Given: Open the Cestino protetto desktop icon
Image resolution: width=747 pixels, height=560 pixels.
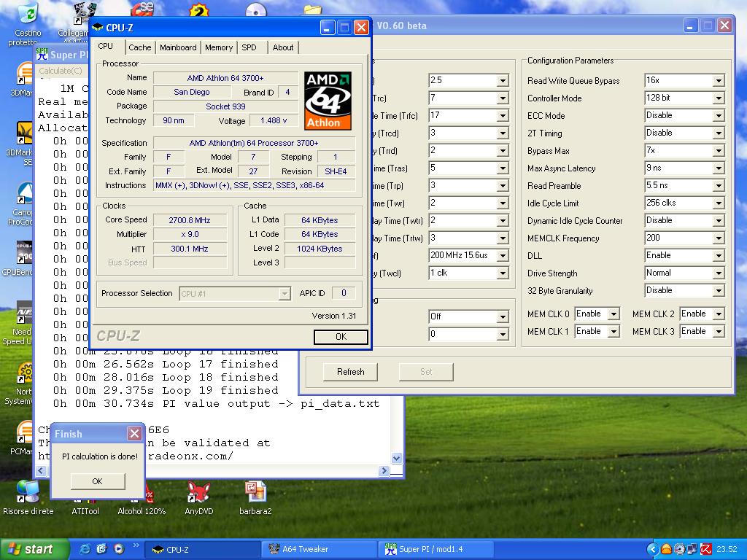Looking at the screenshot, I should click(28, 24).
